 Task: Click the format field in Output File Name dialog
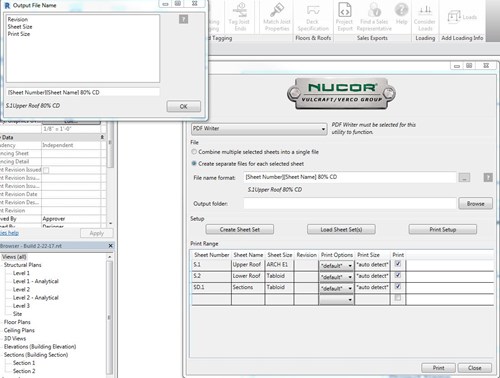coord(83,92)
